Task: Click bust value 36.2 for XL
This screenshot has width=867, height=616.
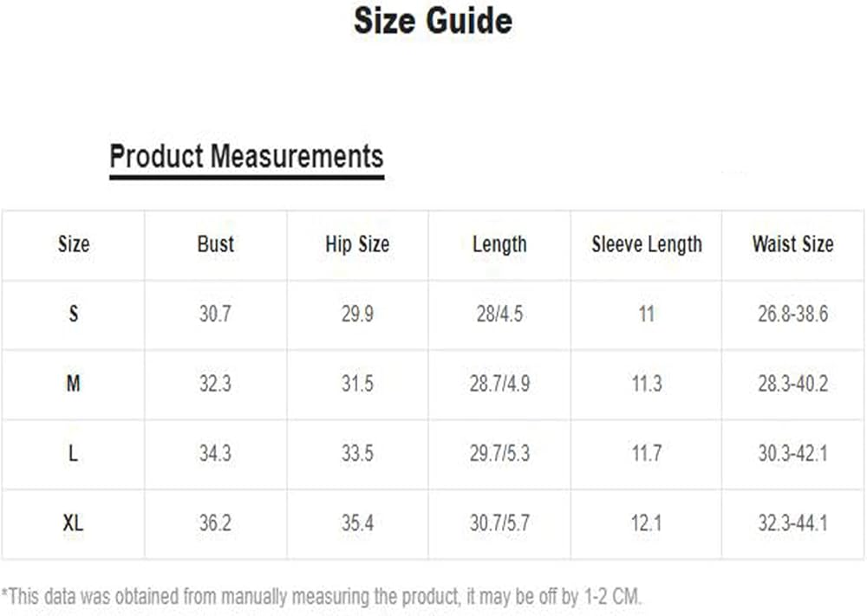Action: [x=215, y=522]
